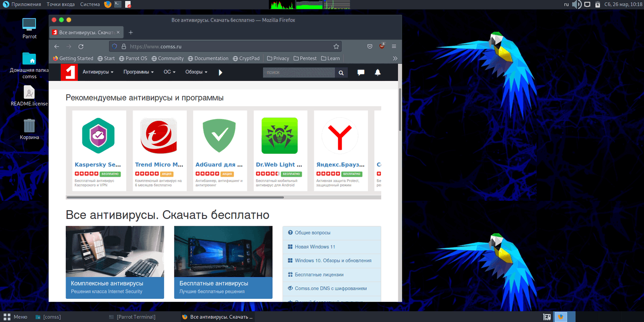Image resolution: width=644 pixels, height=322 pixels.
Task: Open the network connection icon in the tray
Action: click(x=587, y=4)
